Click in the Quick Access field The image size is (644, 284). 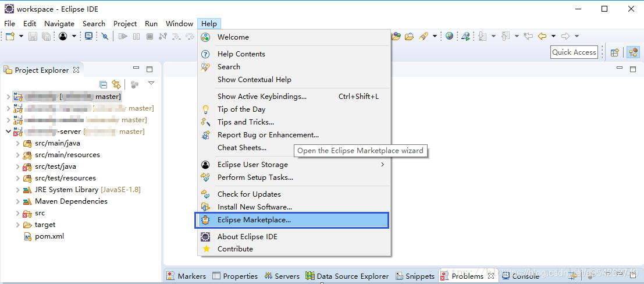coord(574,52)
